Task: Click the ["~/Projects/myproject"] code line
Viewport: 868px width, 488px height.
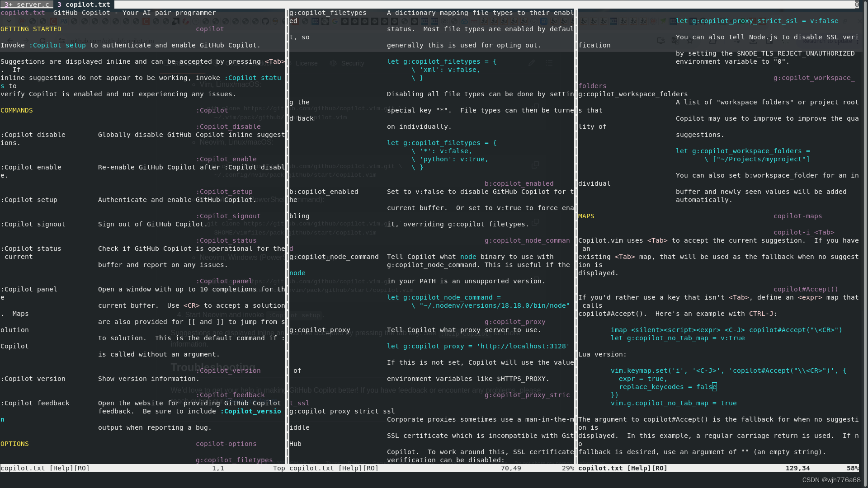Action: click(757, 159)
